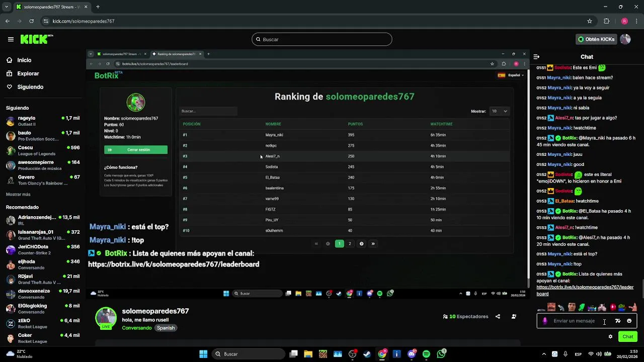
Task: Reload the kick.com page
Action: pos(31,21)
